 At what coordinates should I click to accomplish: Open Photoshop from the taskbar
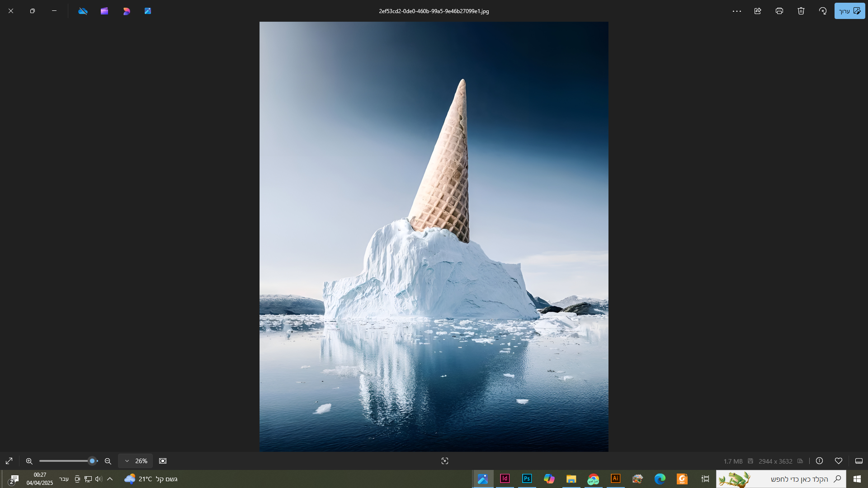[527, 479]
